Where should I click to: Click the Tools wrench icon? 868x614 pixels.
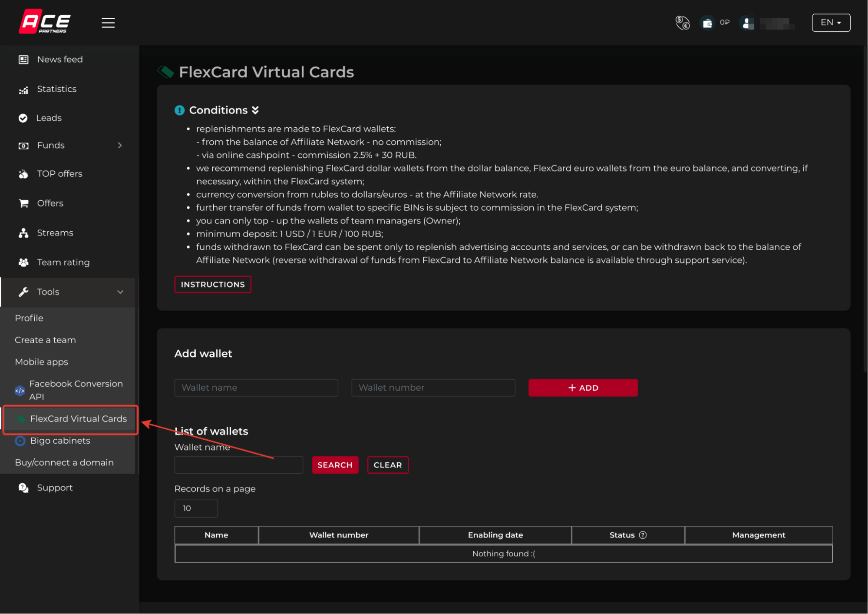click(x=23, y=292)
